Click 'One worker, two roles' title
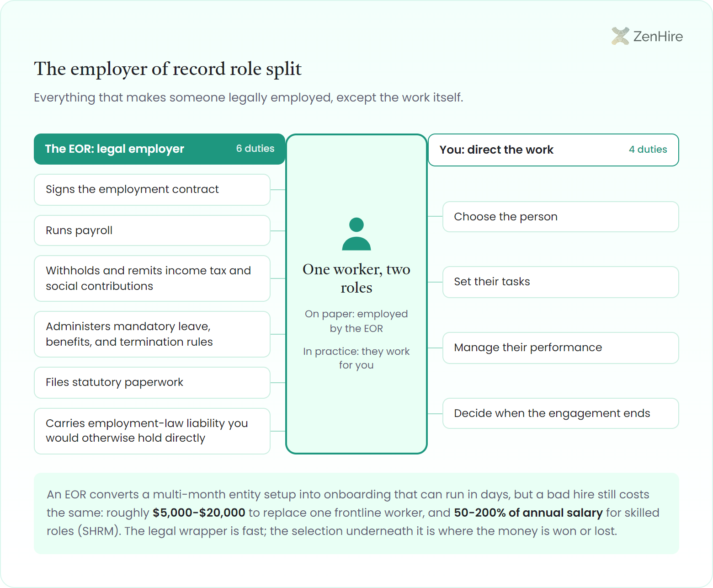The width and height of the screenshot is (713, 588). pos(356,278)
